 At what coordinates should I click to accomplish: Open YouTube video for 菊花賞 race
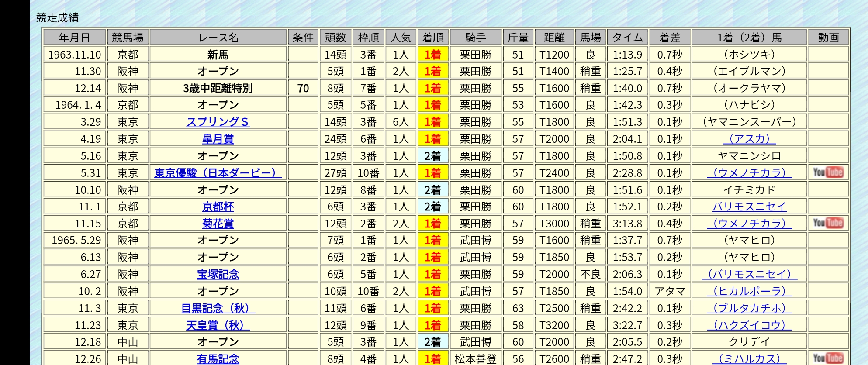click(828, 223)
